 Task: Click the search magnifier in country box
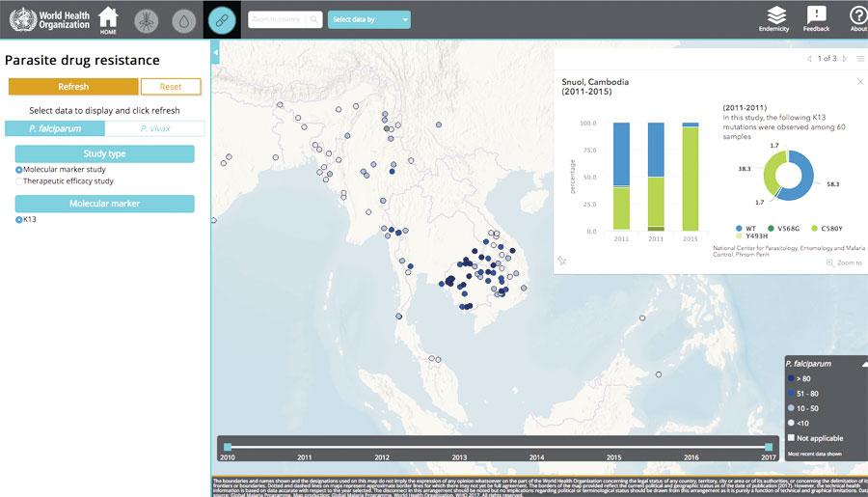[x=313, y=19]
